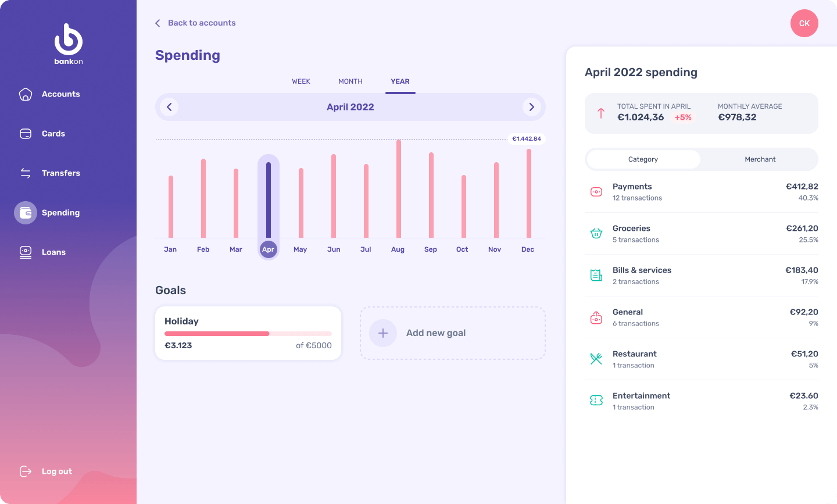Click the back chevron beside Back to accounts
This screenshot has width=837, height=504.
click(158, 23)
